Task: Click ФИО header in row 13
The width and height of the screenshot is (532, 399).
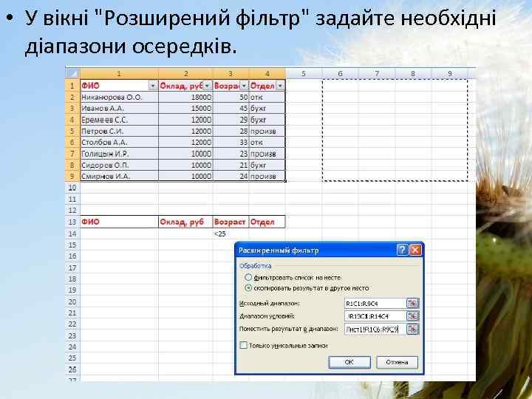Action: point(119,222)
